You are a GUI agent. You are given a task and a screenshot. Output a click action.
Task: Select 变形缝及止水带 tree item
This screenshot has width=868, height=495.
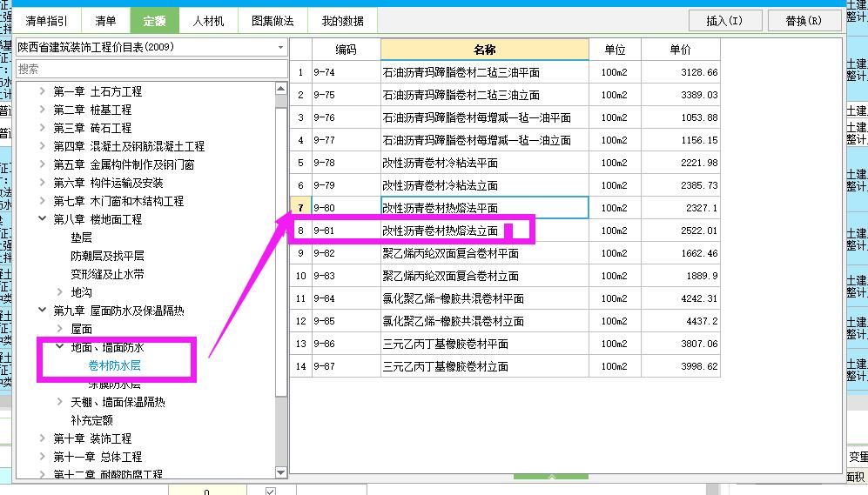[x=107, y=274]
